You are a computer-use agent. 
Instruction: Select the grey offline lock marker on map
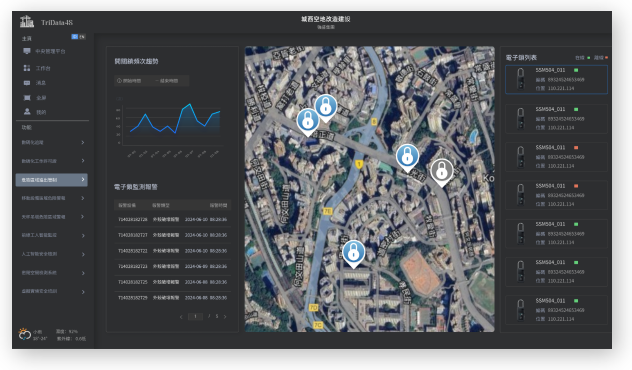coord(442,172)
